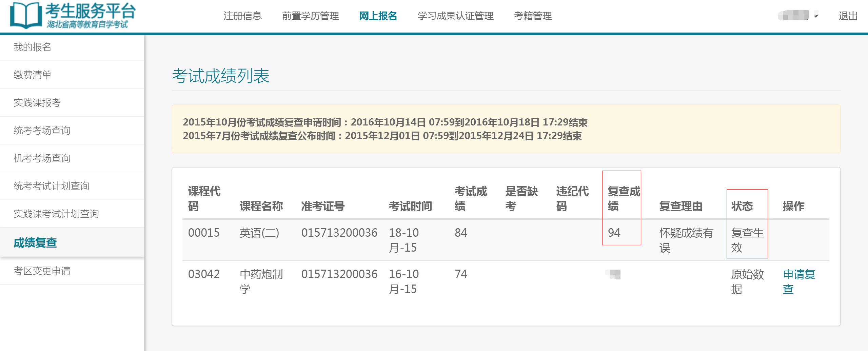
Task: Open the 考区变更申请 page
Action: click(42, 271)
